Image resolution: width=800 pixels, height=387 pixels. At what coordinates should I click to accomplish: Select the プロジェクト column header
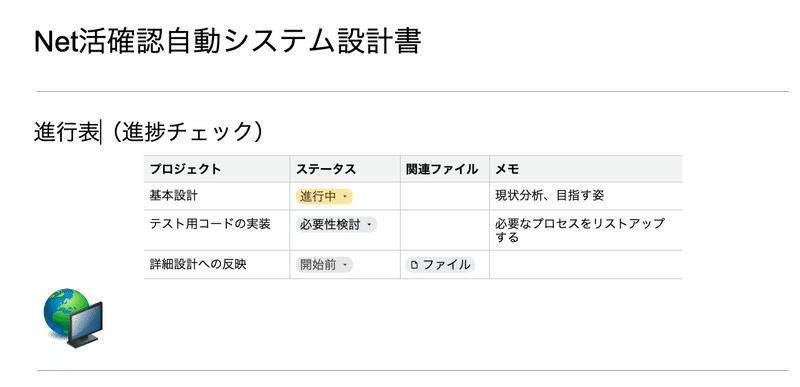[x=217, y=169]
